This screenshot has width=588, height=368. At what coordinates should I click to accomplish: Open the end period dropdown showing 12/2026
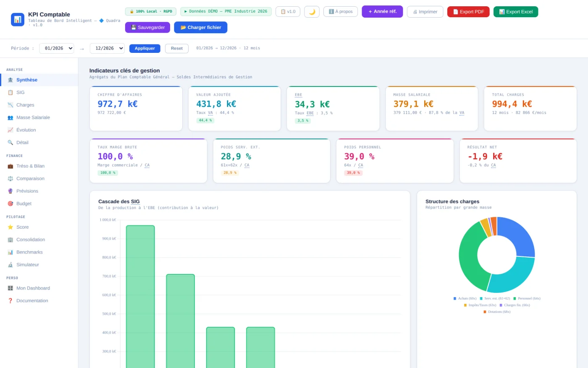(x=107, y=48)
